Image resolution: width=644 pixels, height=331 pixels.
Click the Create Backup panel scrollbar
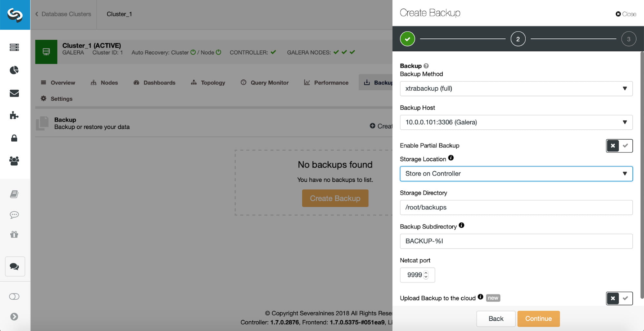pos(642,175)
